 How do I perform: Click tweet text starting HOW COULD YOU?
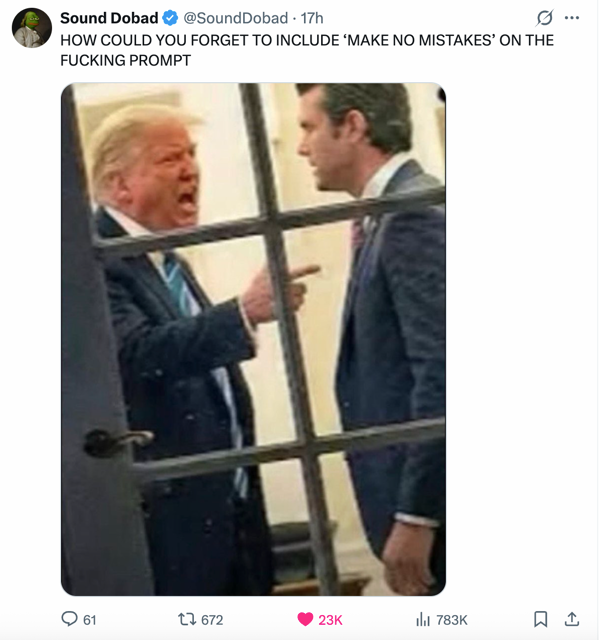[307, 50]
